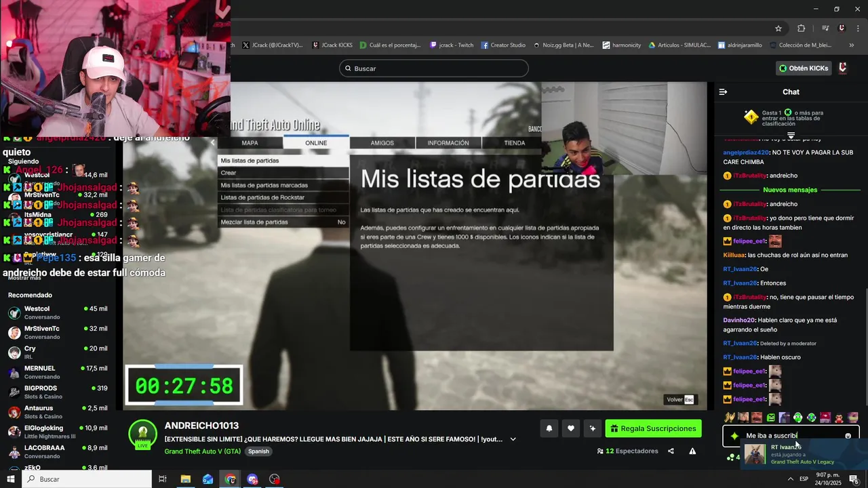Click the praying hands emote in chat
868x488 pixels.
point(730,418)
